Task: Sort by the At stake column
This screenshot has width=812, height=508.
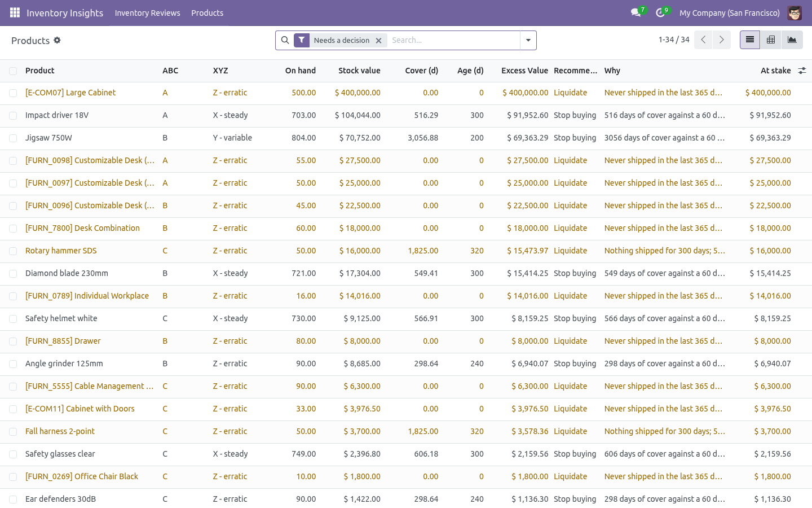Action: 776,71
